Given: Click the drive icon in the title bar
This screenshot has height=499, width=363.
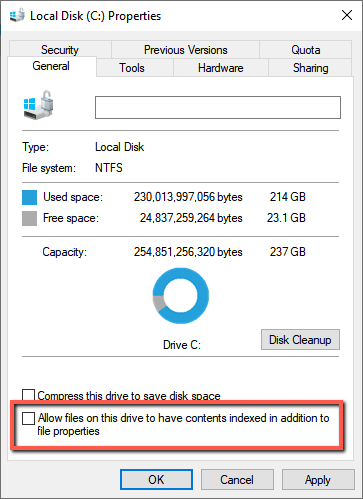Looking at the screenshot, I should 17,15.
